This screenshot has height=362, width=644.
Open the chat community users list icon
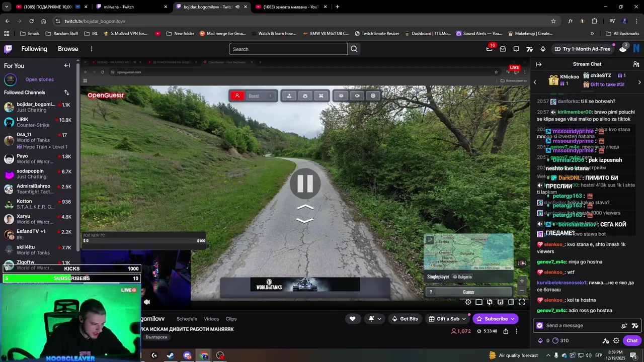point(636,64)
